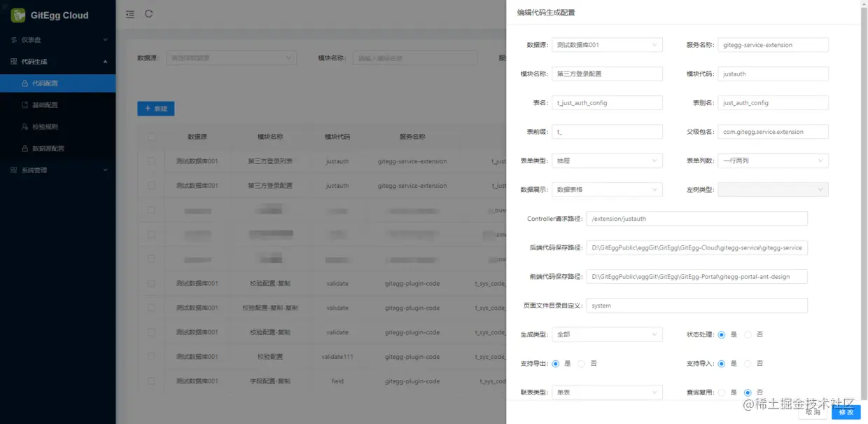Image resolution: width=868 pixels, height=424 pixels.
Task: Select 否 for 查询复用
Action: point(748,392)
